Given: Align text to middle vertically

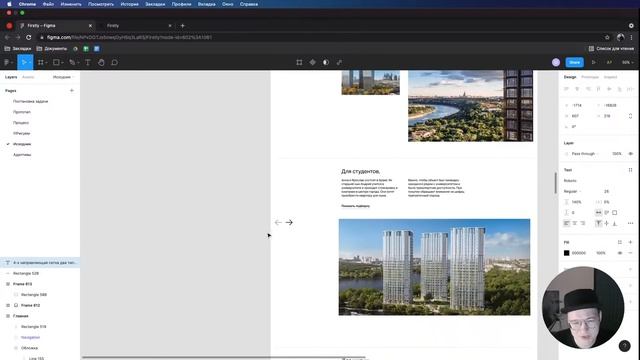Looking at the screenshot, I should pos(607,223).
